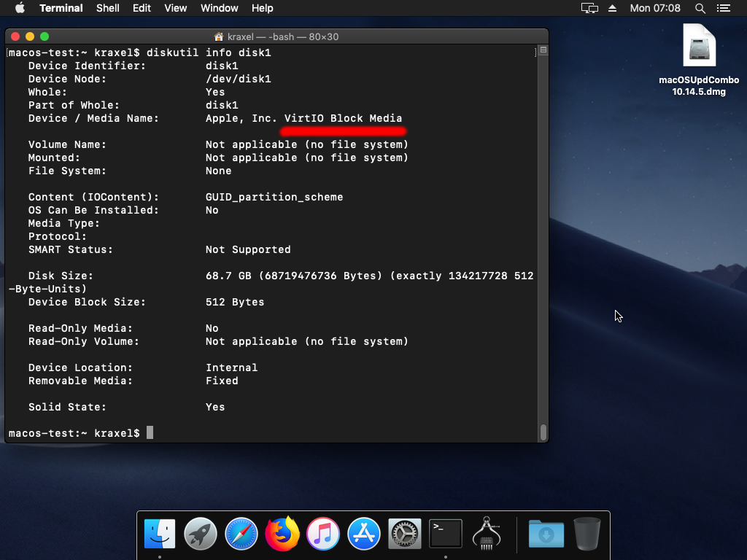Launch Safari from the Dock
The width and height of the screenshot is (747, 560).
(241, 533)
